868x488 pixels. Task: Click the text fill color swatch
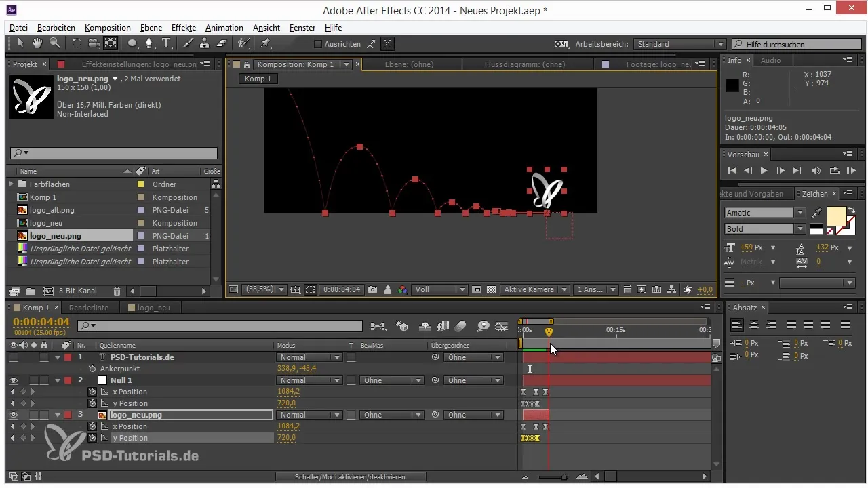(x=836, y=217)
